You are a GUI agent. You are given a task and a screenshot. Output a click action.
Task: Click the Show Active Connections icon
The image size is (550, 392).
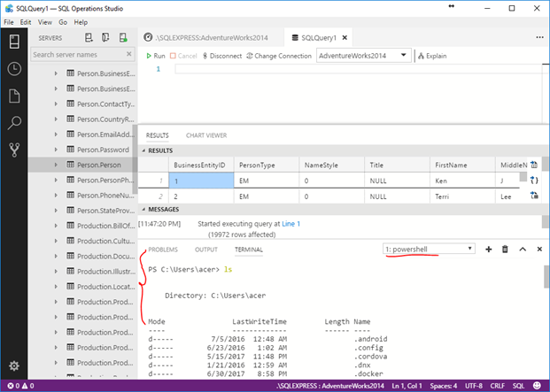123,37
